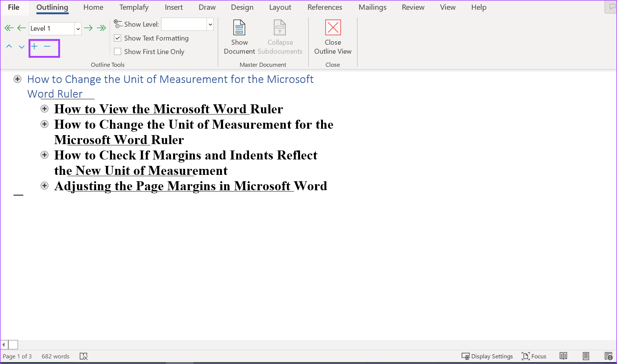This screenshot has height=364, width=617.
Task: Check the word count showing 682 words
Action: (x=55, y=356)
